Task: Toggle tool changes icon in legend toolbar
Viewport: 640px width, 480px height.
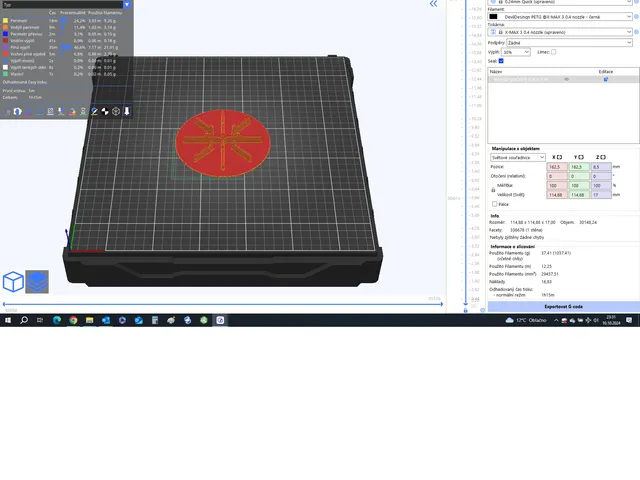Action: point(61,111)
